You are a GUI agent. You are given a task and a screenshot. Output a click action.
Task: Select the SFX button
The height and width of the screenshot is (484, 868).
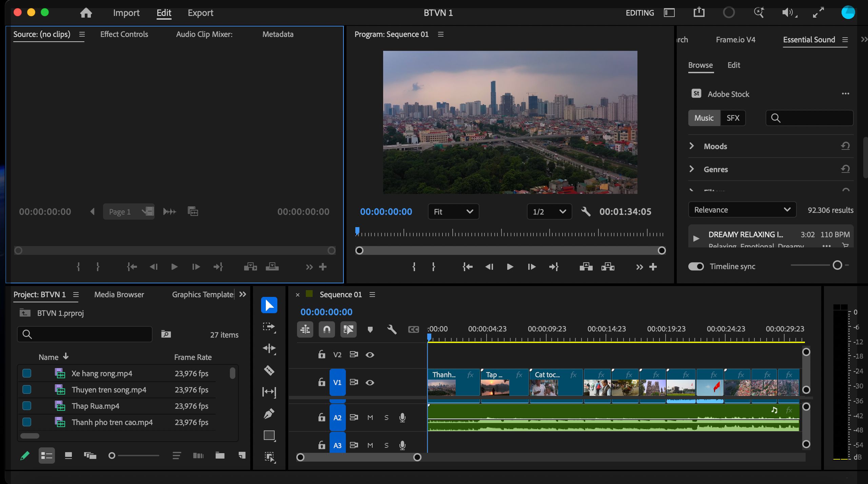(733, 118)
